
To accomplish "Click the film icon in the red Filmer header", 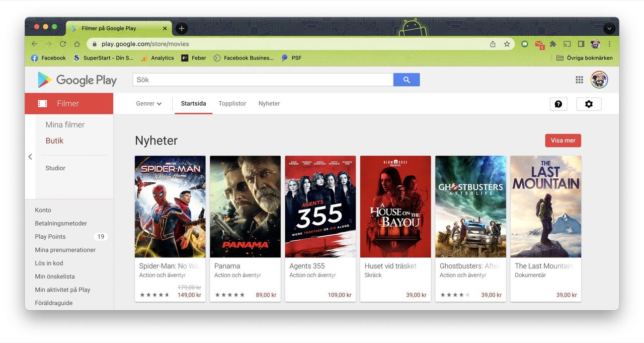I will 42,103.
